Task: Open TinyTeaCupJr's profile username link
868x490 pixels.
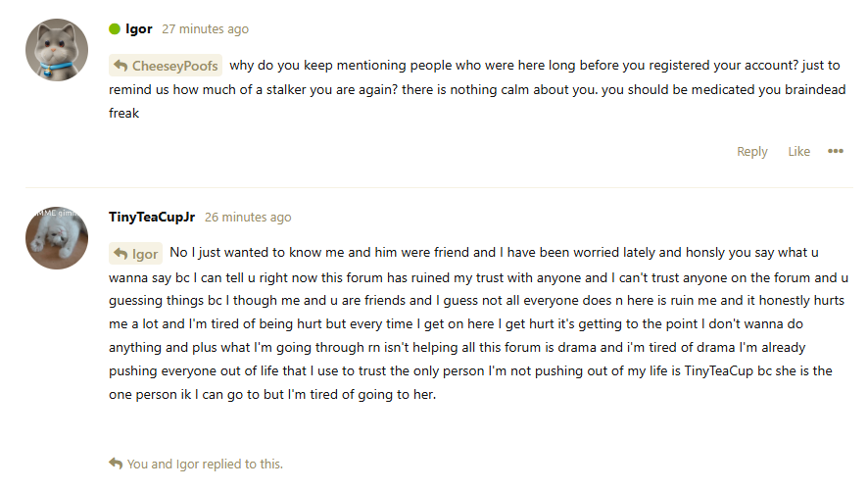Action: tap(153, 217)
